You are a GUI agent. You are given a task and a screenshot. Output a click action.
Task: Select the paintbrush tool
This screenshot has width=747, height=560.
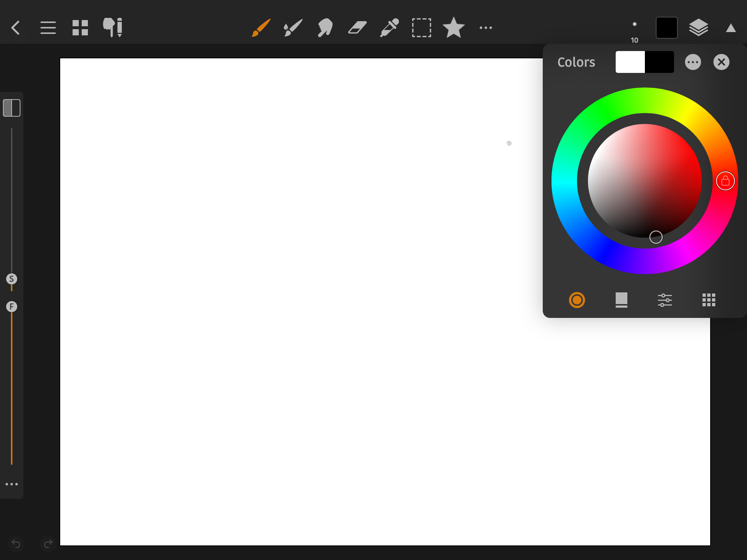(261, 28)
